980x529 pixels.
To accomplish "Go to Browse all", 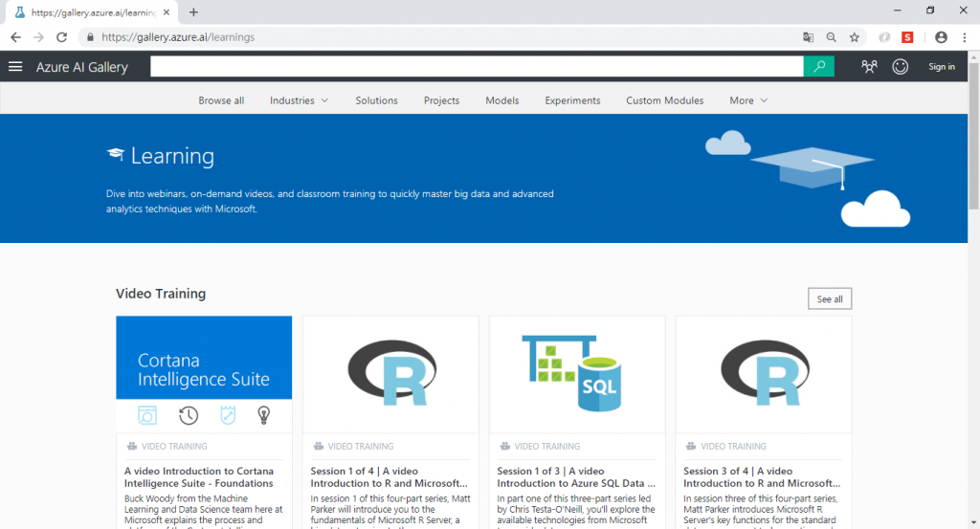I will (221, 100).
